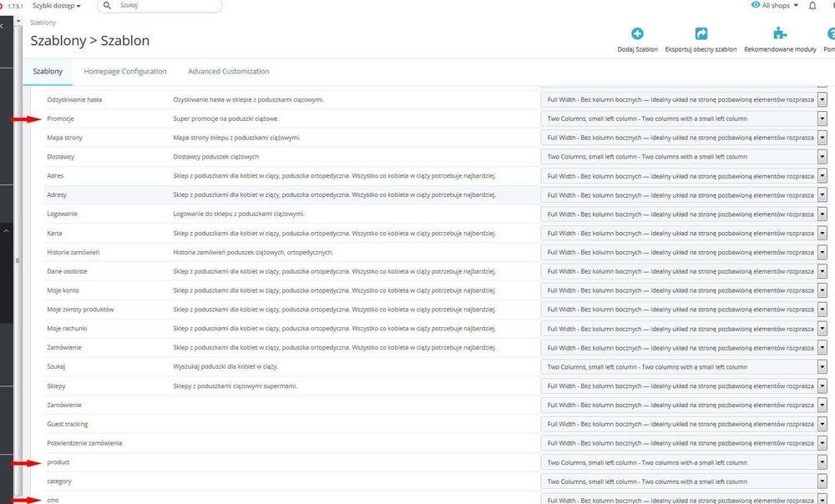835x504 pixels.
Task: Switch to the Szablony tab
Action: (48, 71)
